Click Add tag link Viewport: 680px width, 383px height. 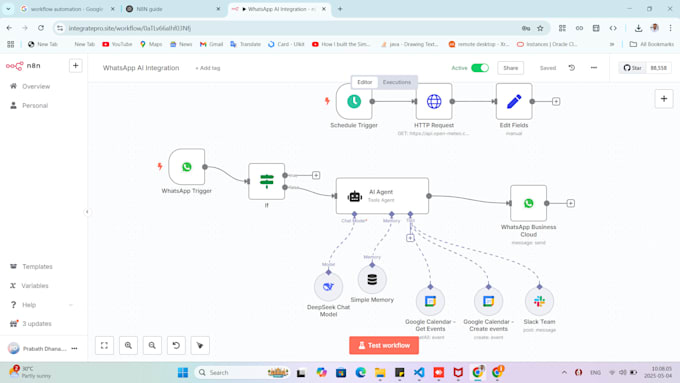(208, 68)
